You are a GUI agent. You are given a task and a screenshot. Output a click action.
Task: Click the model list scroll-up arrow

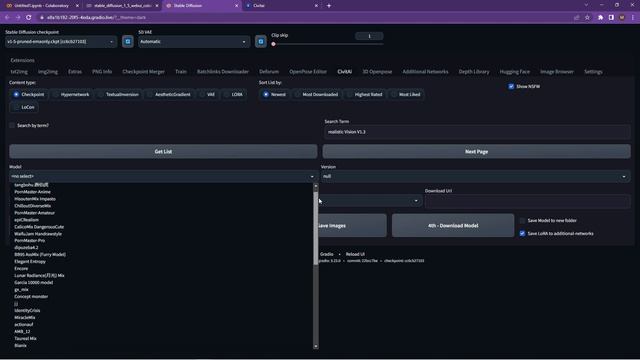click(316, 186)
